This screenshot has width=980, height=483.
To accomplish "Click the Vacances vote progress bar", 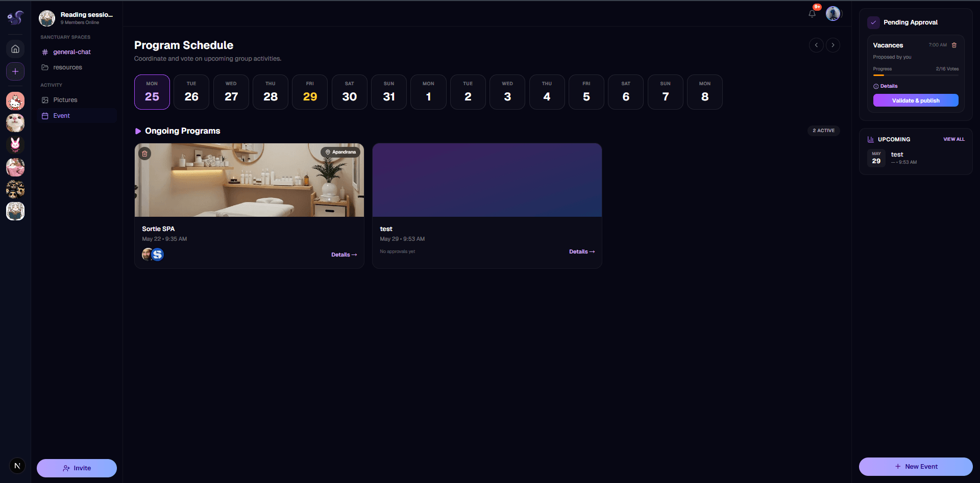I will pos(916,75).
